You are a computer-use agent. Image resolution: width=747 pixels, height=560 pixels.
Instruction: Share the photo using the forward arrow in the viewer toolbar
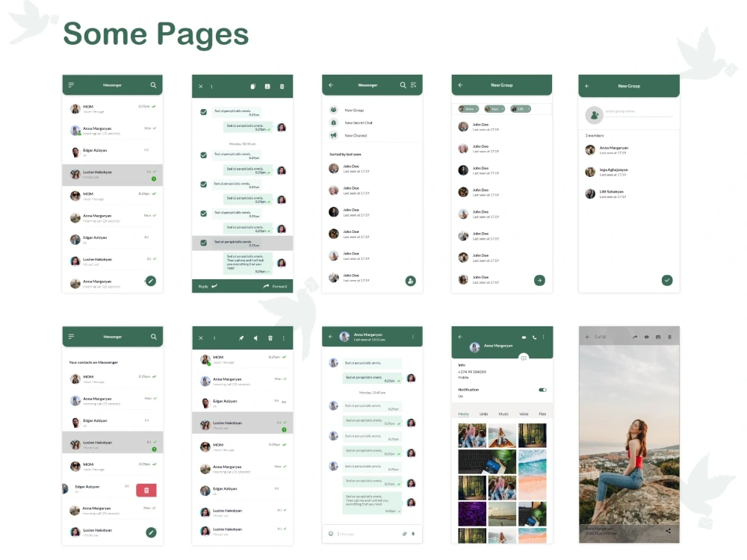[634, 337]
